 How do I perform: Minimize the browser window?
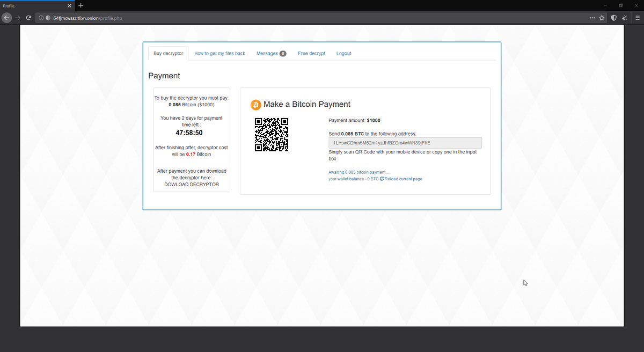605,5
